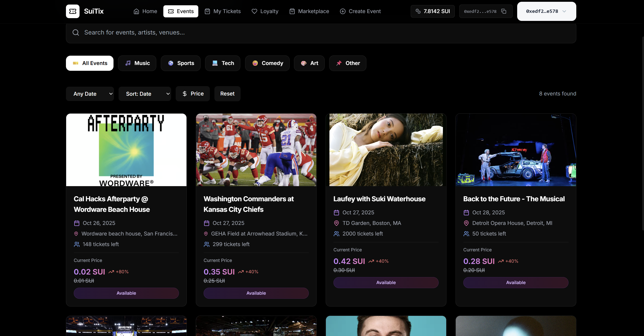
Task: Click the coins icon beside 7.8142 SUI
Action: 418,11
